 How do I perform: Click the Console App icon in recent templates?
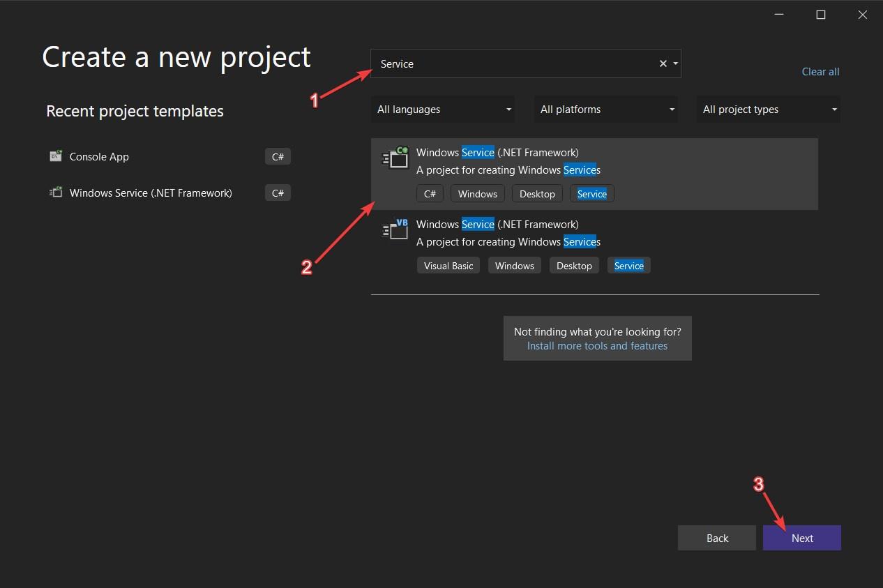click(x=55, y=156)
